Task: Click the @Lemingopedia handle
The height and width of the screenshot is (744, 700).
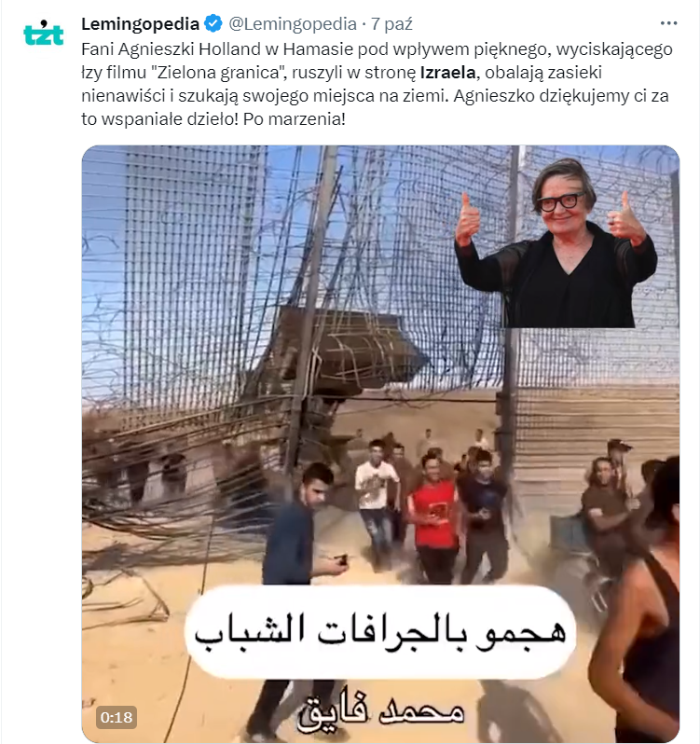Action: click(x=293, y=23)
